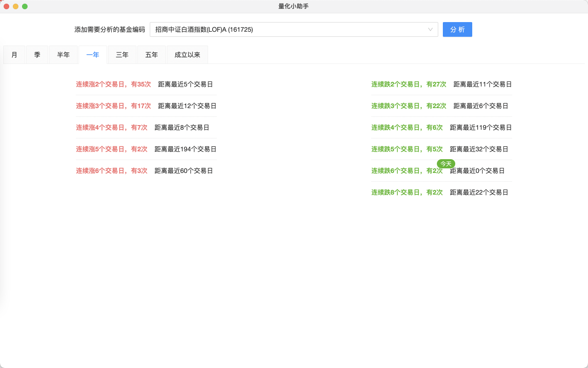Select text 连续涨5个交易日，有2次
This screenshot has width=588, height=368.
click(112, 149)
